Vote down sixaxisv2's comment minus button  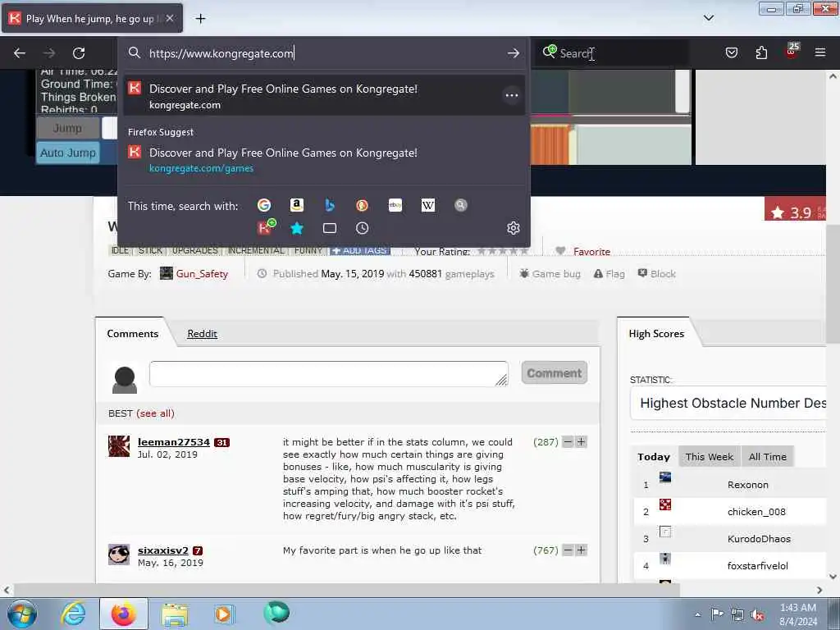pos(568,550)
